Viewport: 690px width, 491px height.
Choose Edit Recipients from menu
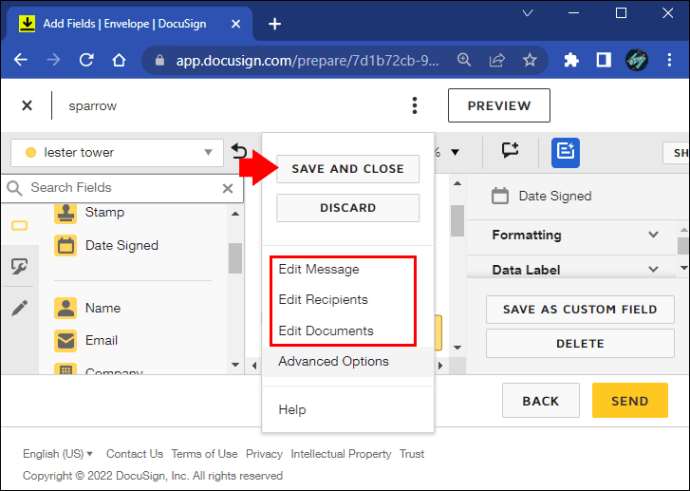tap(323, 300)
